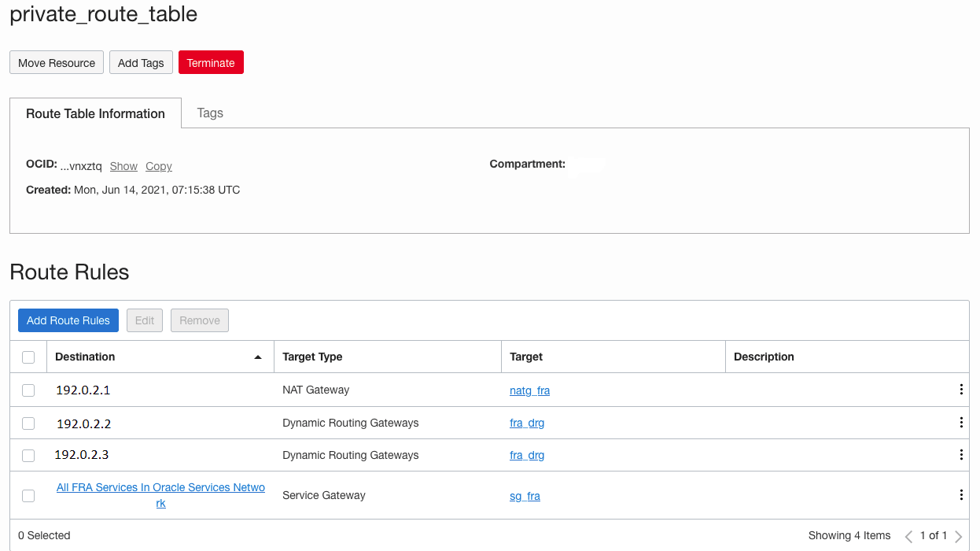This screenshot has height=551, width=980.
Task: Sort by Destination using the arrow
Action: coord(257,357)
